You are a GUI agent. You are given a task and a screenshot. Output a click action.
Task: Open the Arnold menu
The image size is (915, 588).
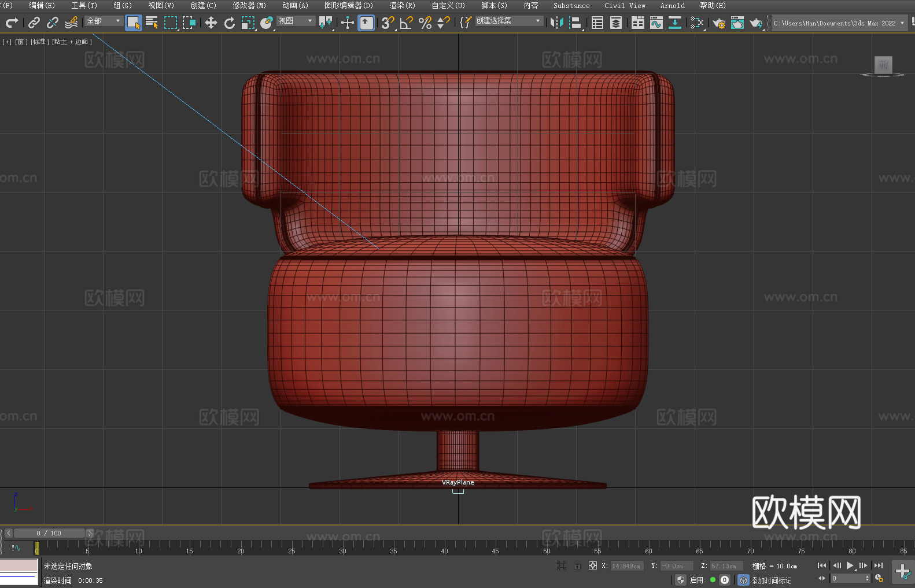pyautogui.click(x=673, y=5)
